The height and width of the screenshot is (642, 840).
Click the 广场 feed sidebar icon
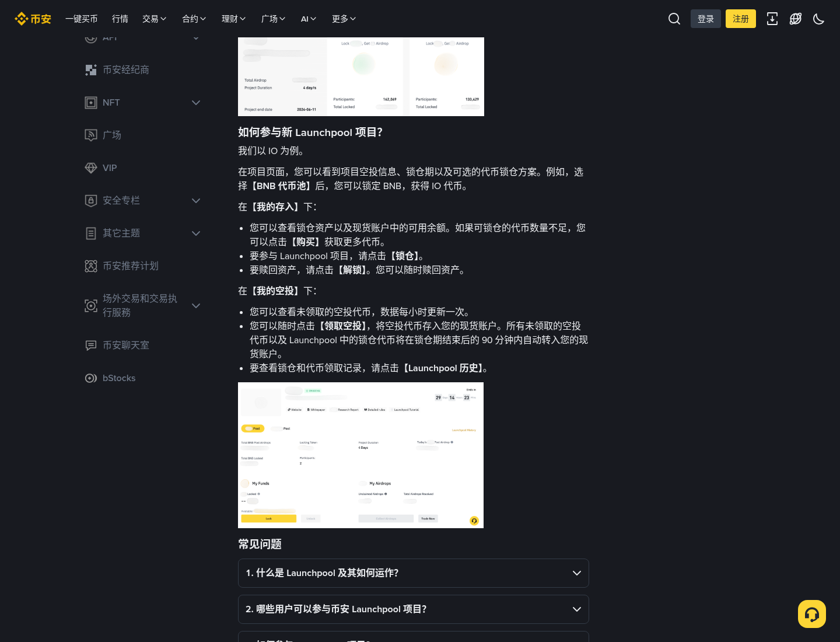[91, 135]
